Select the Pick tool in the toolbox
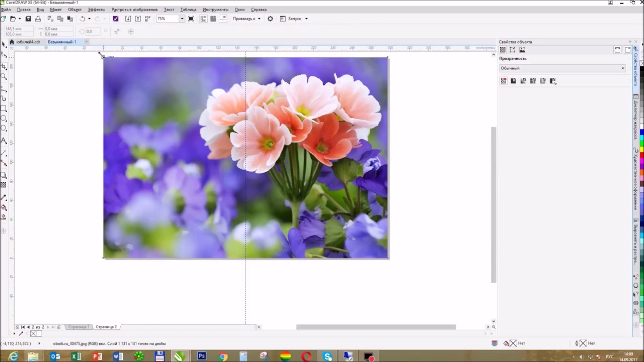This screenshot has height=362, width=644. pos(4,45)
